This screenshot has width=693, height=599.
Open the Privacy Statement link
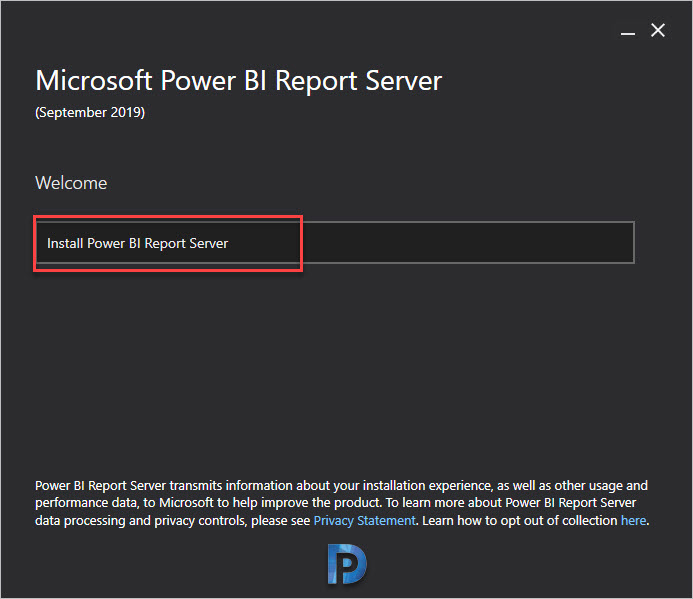point(364,520)
